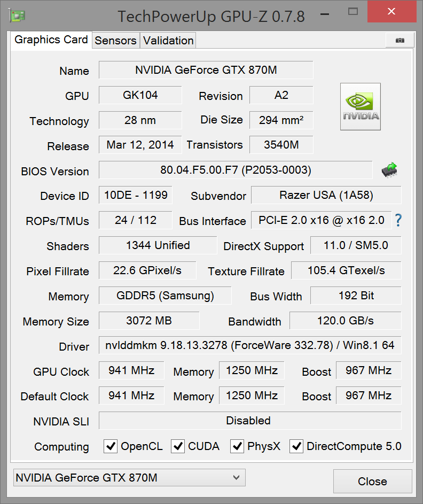Click the TechPowerUp GPU-Z 0.7.8 title
This screenshot has height=504, width=423.
point(211,17)
